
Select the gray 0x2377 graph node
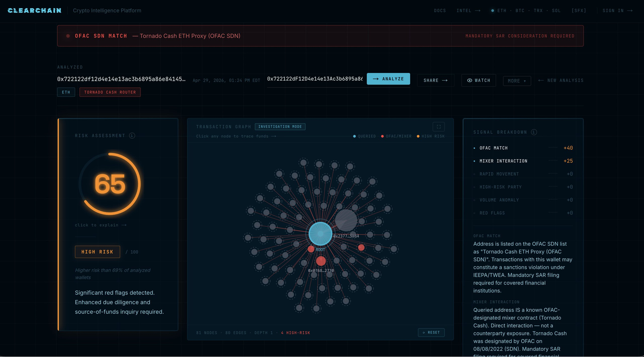[346, 220]
